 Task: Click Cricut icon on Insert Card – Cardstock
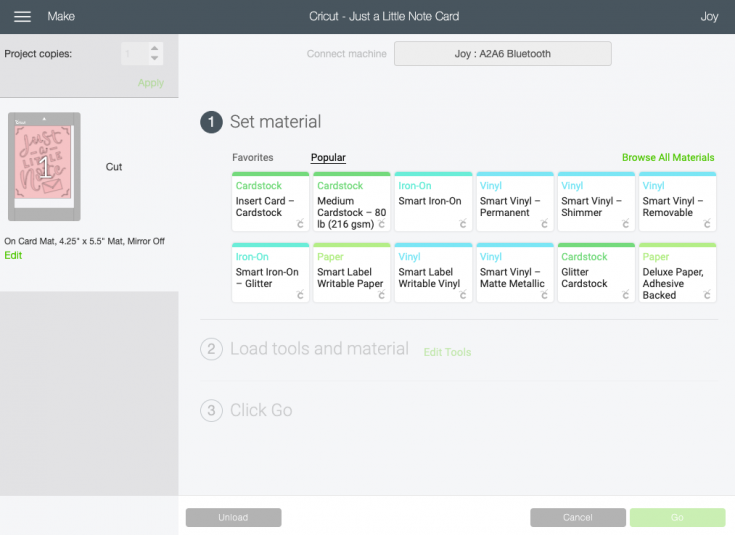[300, 224]
